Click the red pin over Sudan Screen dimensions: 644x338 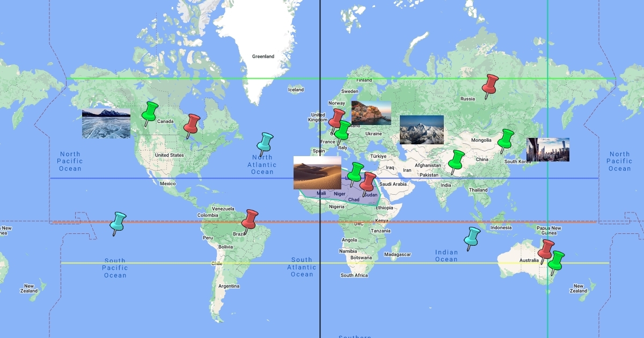pos(368,181)
